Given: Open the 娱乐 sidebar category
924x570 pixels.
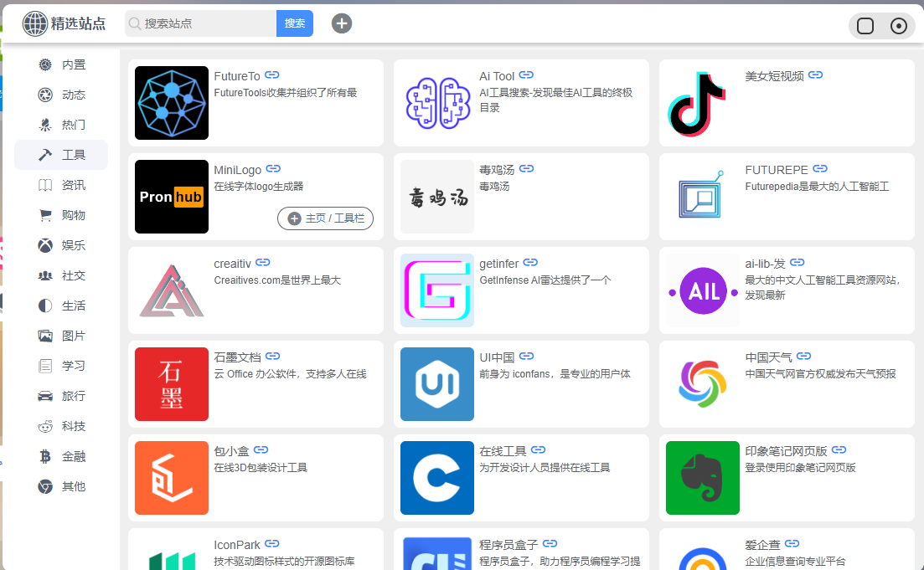Looking at the screenshot, I should click(x=61, y=245).
